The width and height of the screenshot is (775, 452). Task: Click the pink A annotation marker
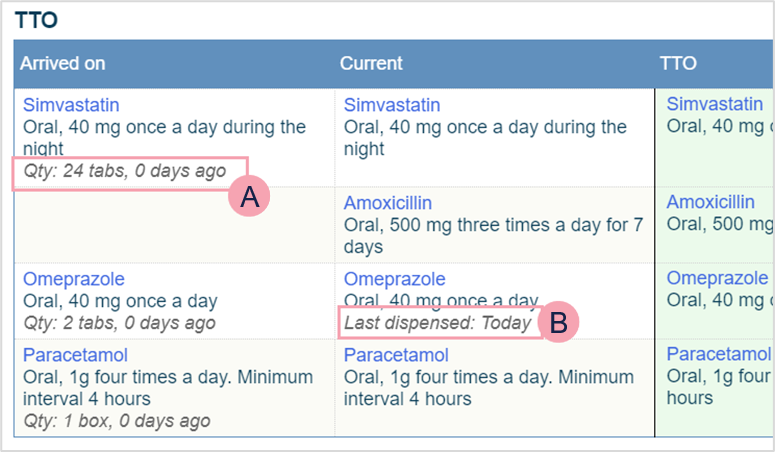250,197
